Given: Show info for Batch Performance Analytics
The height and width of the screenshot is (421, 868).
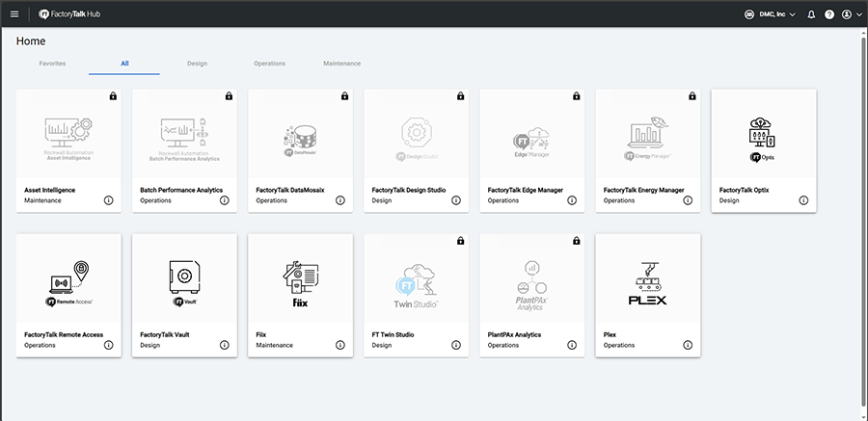Looking at the screenshot, I should coord(224,200).
